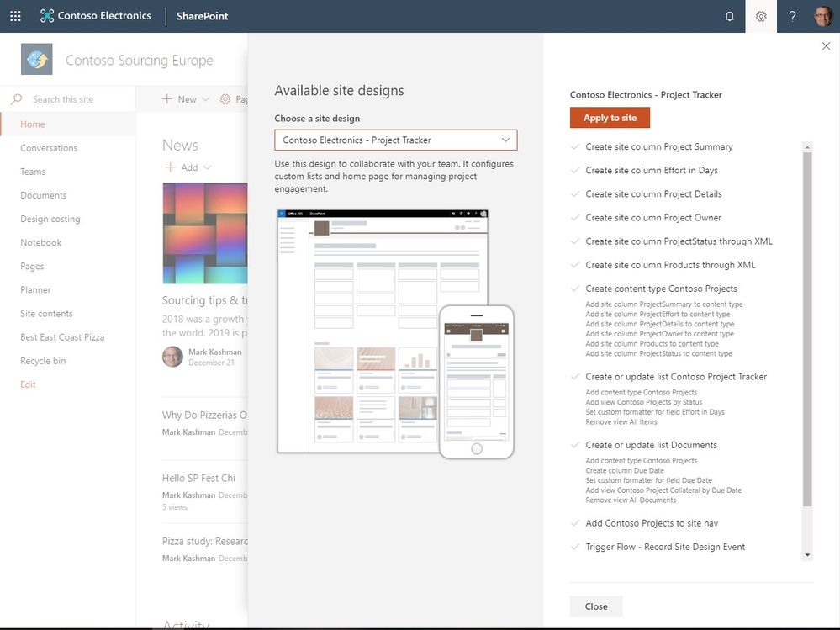Viewport: 840px width, 630px height.
Task: Select Create site column Project Summary text
Action: 659,146
